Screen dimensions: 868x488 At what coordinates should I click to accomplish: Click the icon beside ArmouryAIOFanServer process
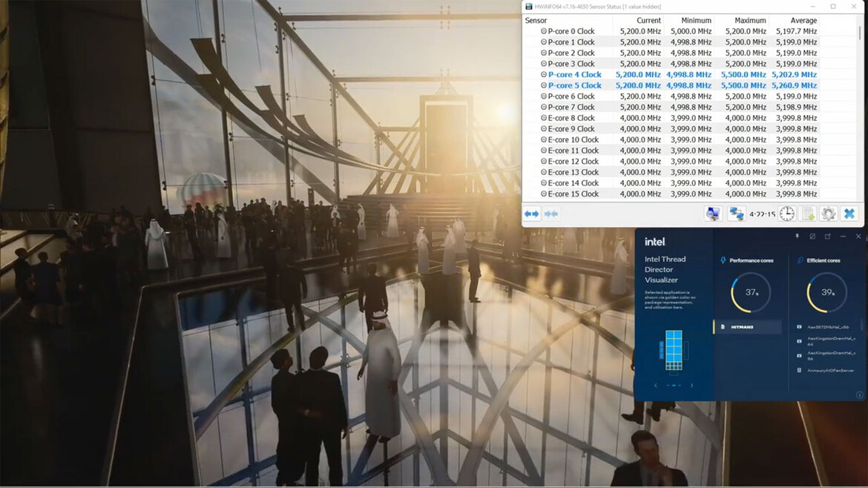tap(799, 370)
